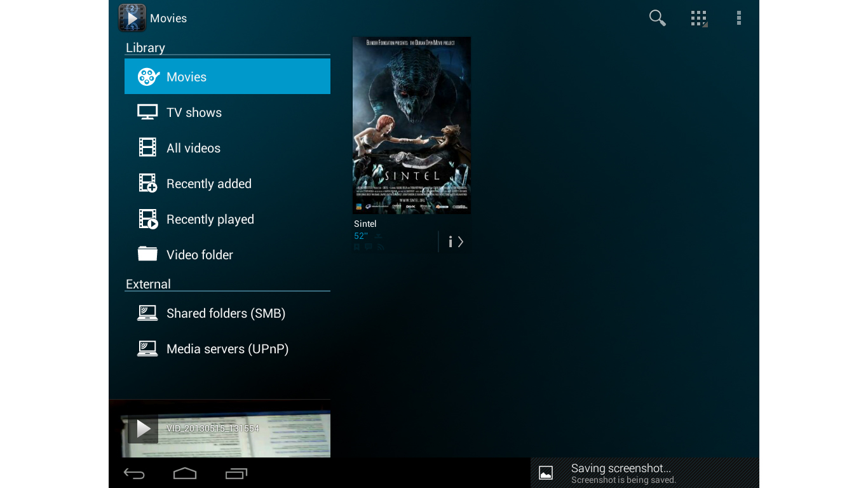Image resolution: width=868 pixels, height=488 pixels.
Task: Click the Shared folders laptop icon
Action: pyautogui.click(x=147, y=313)
